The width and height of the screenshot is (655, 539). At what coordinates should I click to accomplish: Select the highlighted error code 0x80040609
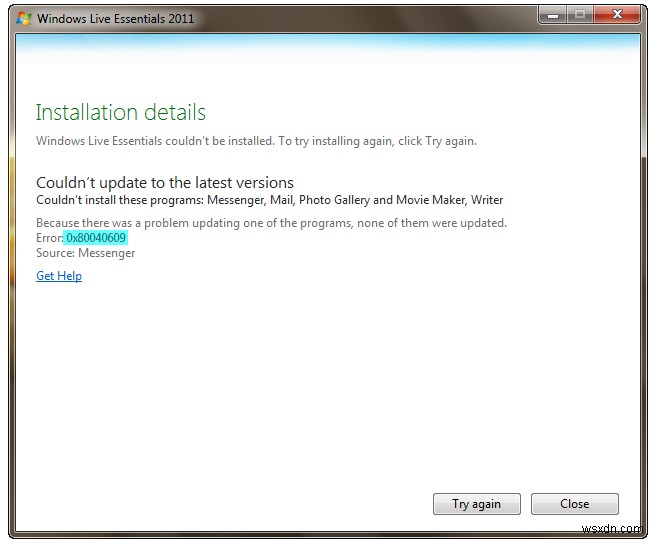[96, 238]
